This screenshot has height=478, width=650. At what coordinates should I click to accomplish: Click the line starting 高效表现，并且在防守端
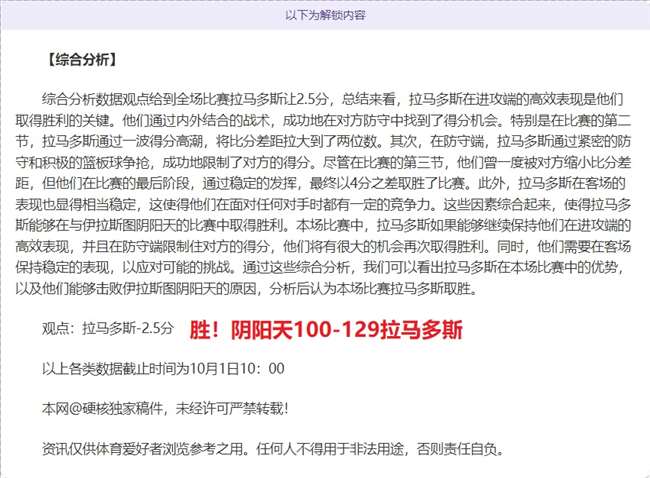coord(323,246)
